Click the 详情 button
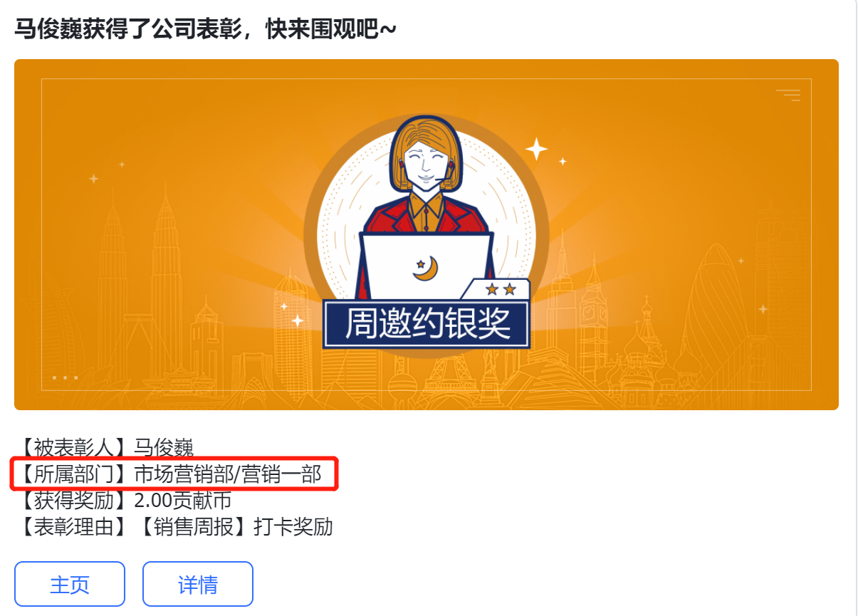Screen dimensions: 858x616 pos(198,584)
